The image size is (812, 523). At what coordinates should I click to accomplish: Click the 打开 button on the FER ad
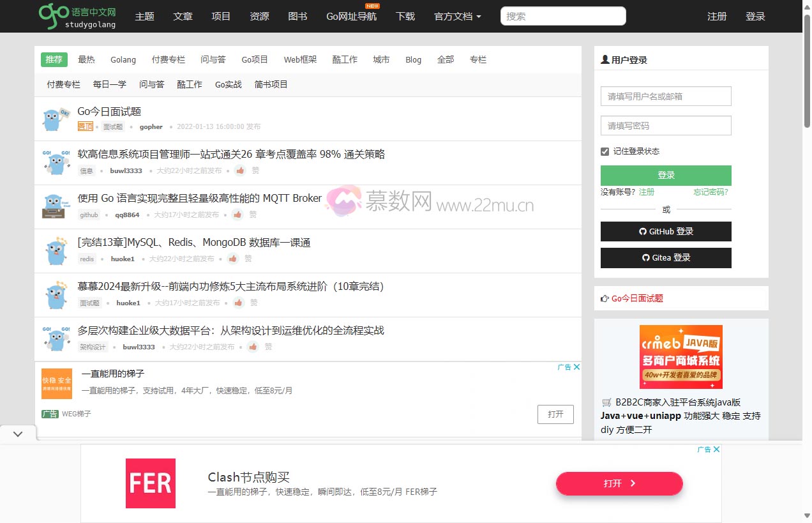point(619,483)
